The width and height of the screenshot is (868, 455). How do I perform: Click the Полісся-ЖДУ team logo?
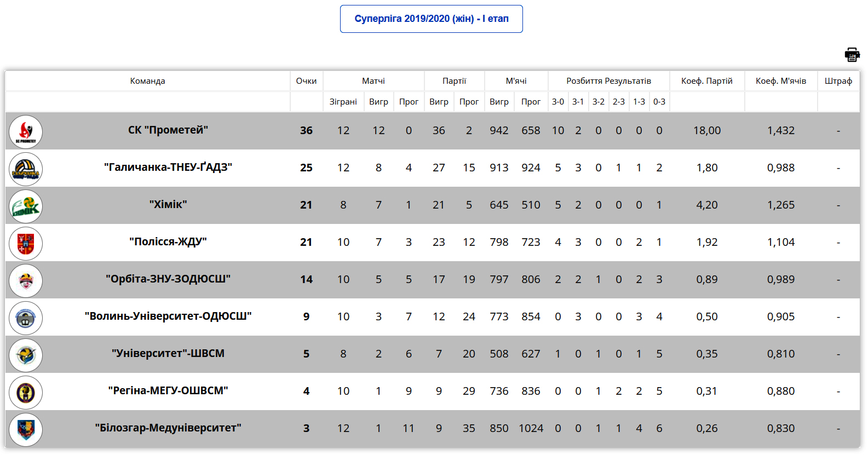pyautogui.click(x=26, y=244)
